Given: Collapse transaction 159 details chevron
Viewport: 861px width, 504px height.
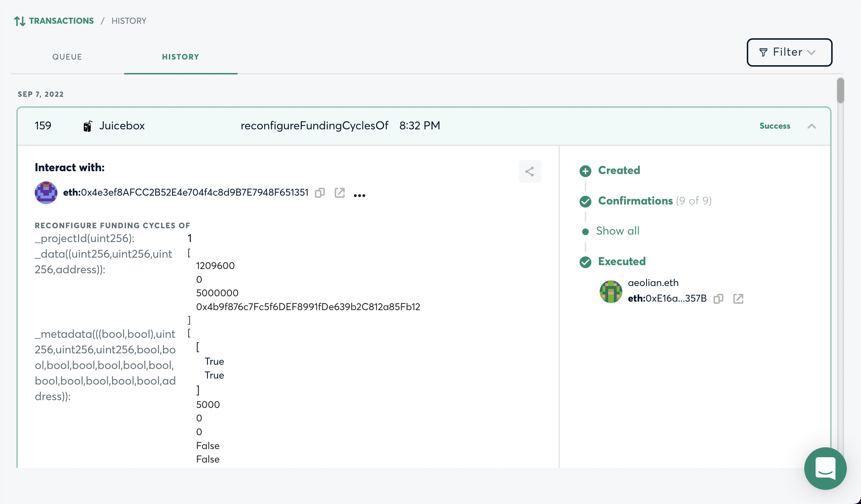Looking at the screenshot, I should pos(811,126).
